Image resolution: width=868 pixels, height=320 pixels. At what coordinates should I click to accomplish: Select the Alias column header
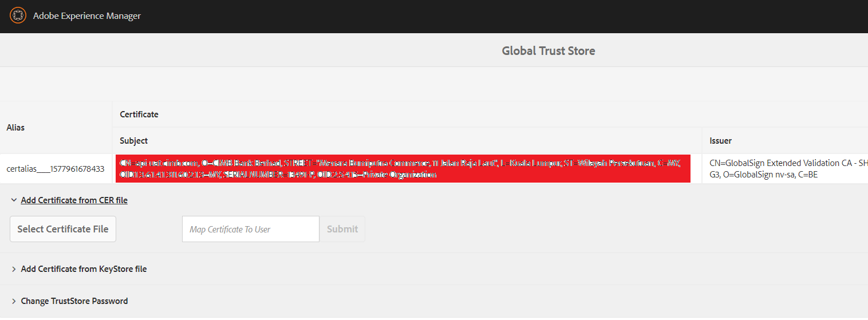[15, 128]
